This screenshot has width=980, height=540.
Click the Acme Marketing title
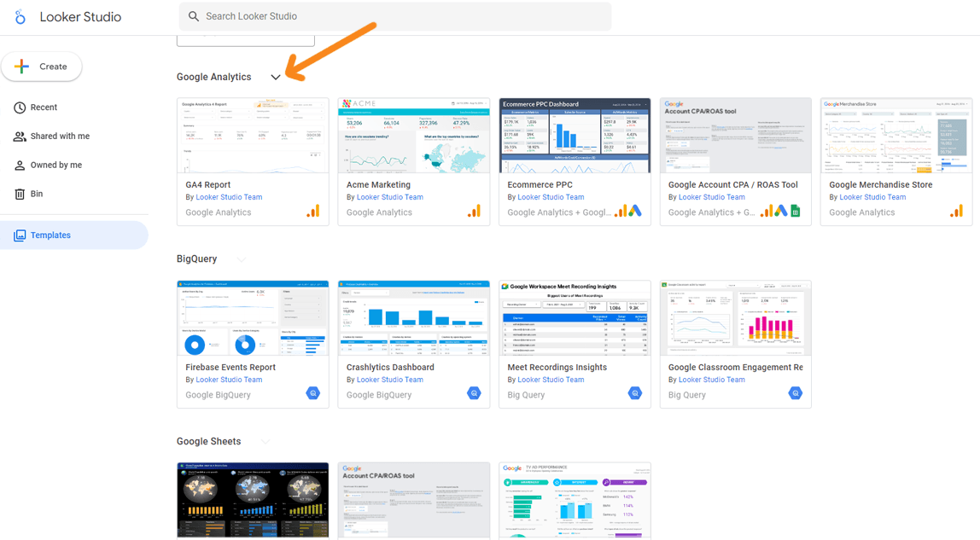[378, 185]
